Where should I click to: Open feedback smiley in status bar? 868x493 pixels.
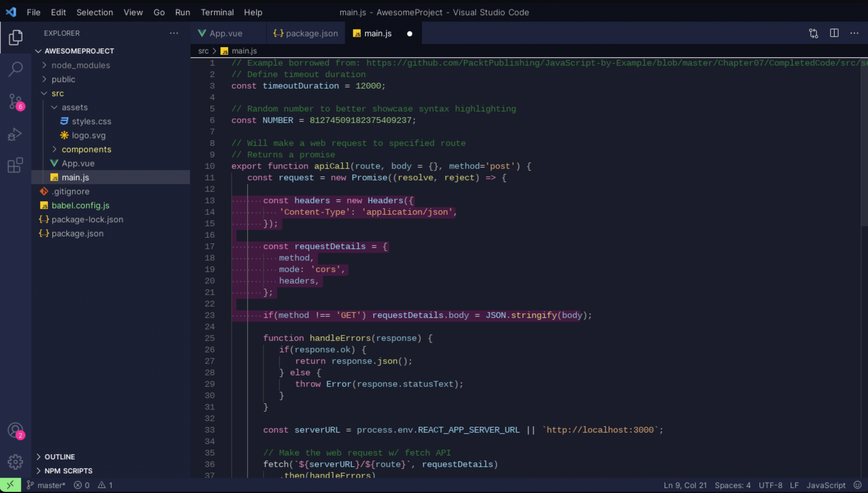pyautogui.click(x=858, y=485)
